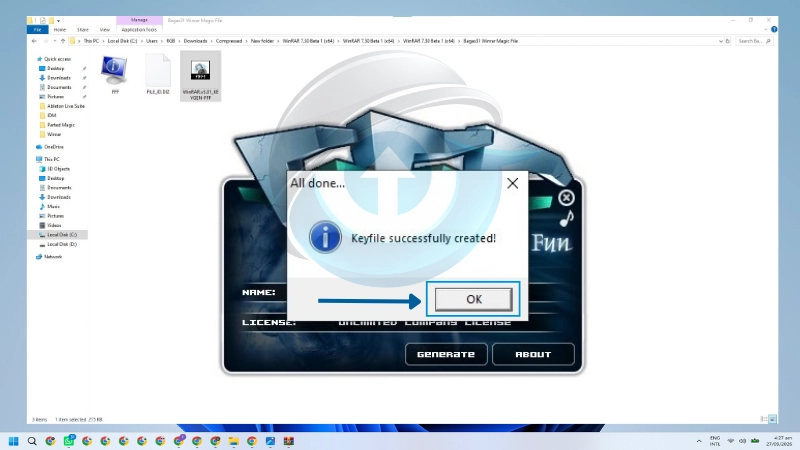Image resolution: width=800 pixels, height=450 pixels.
Task: Open WhatsApp from the taskbar
Action: (x=69, y=441)
